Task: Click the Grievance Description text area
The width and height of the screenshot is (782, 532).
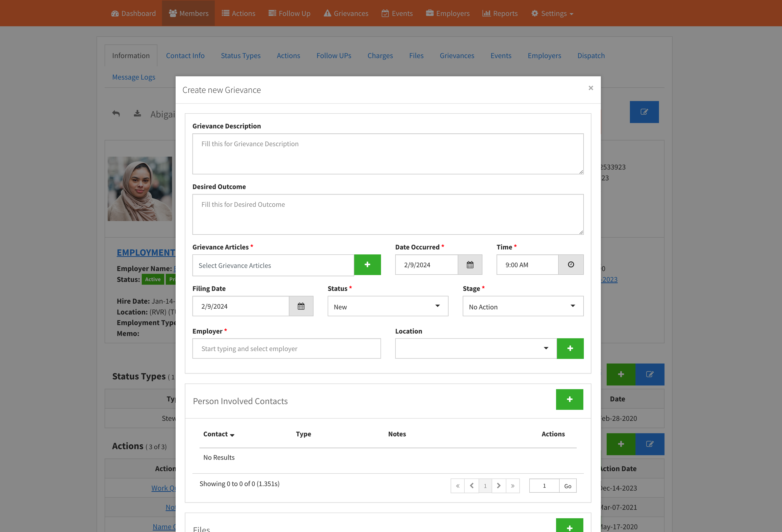Action: 388,154
